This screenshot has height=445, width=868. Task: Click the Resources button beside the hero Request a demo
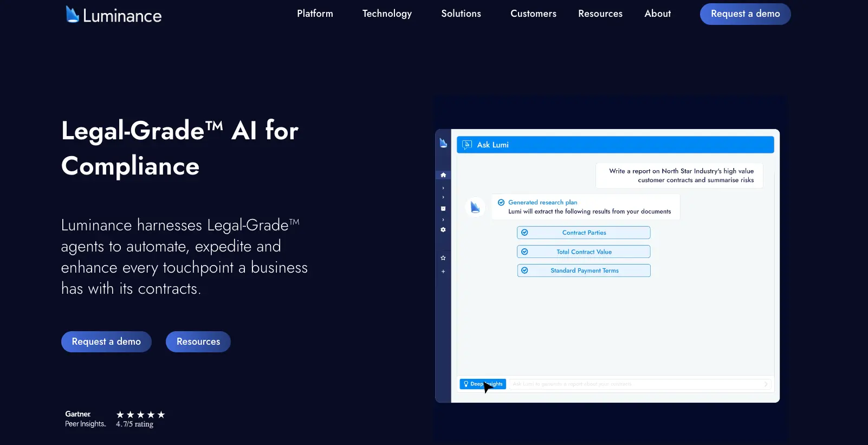(x=198, y=341)
